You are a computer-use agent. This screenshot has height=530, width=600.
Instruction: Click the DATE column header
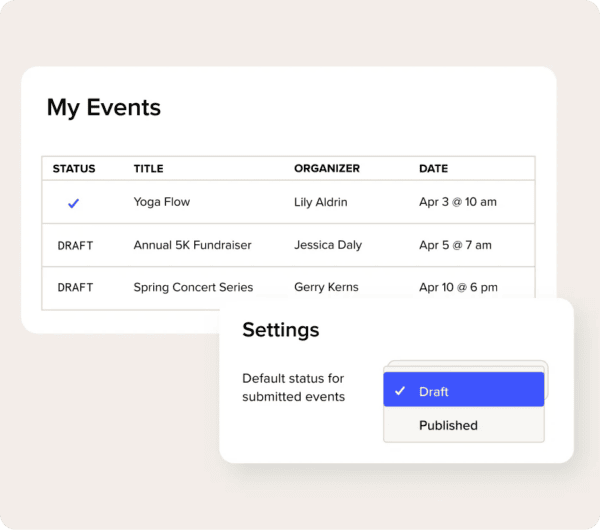(433, 169)
